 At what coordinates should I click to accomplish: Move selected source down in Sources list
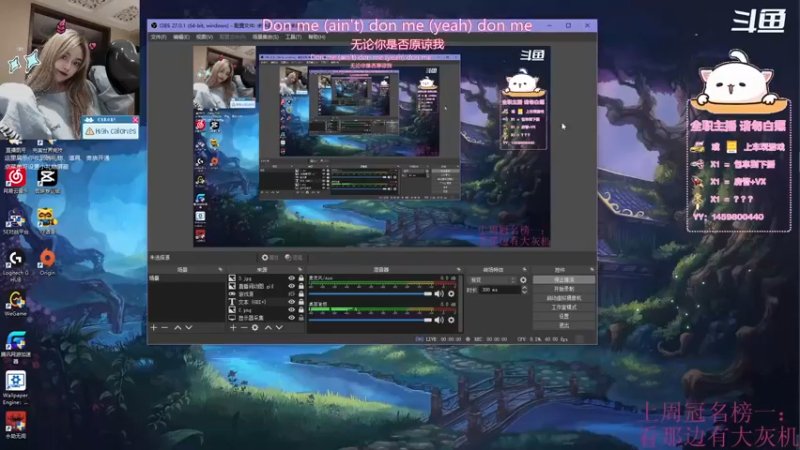pyautogui.click(x=279, y=328)
